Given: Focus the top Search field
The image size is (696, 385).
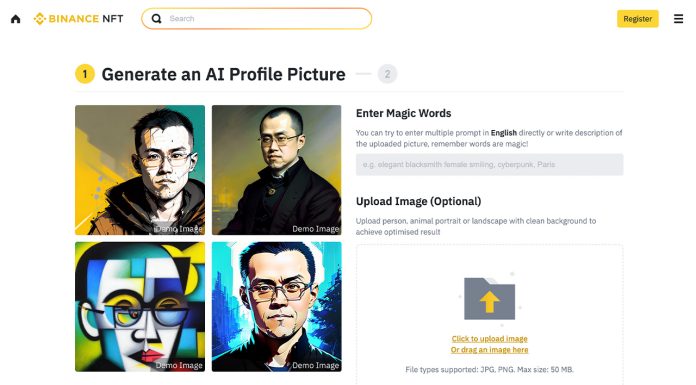Looking at the screenshot, I should [257, 19].
